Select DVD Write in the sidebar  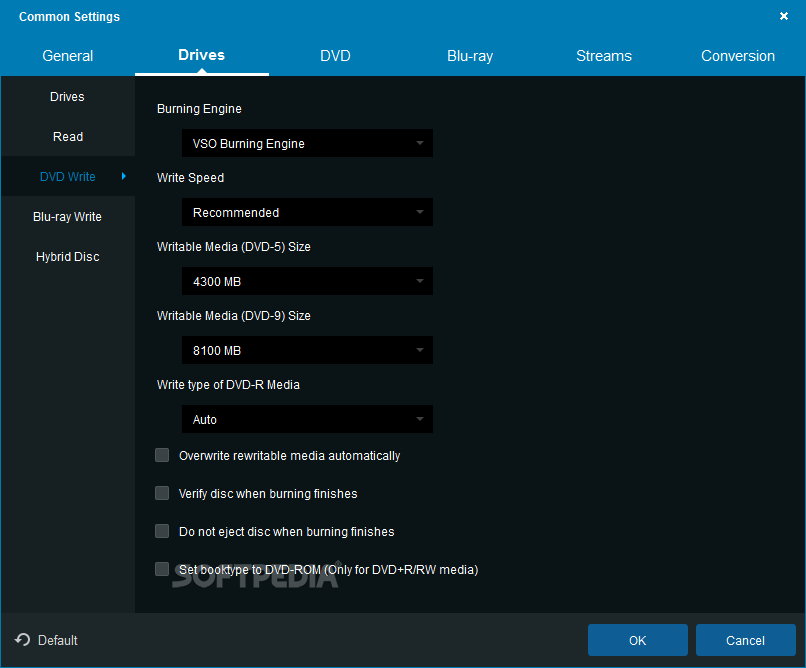coord(67,177)
